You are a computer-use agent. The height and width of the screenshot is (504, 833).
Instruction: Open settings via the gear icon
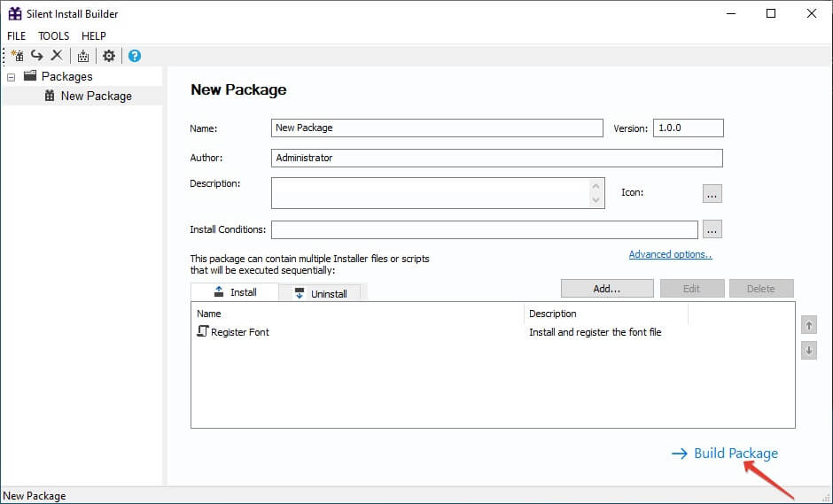[108, 55]
